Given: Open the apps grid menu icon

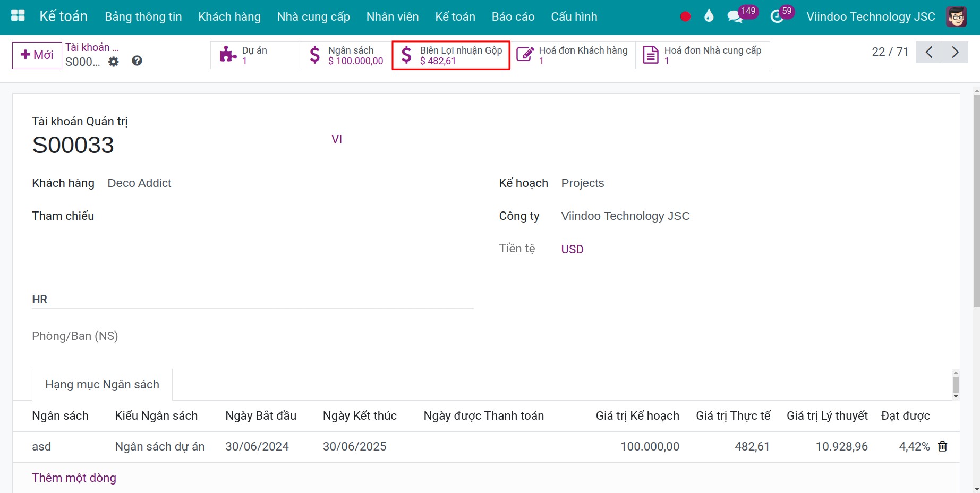Looking at the screenshot, I should click(18, 16).
